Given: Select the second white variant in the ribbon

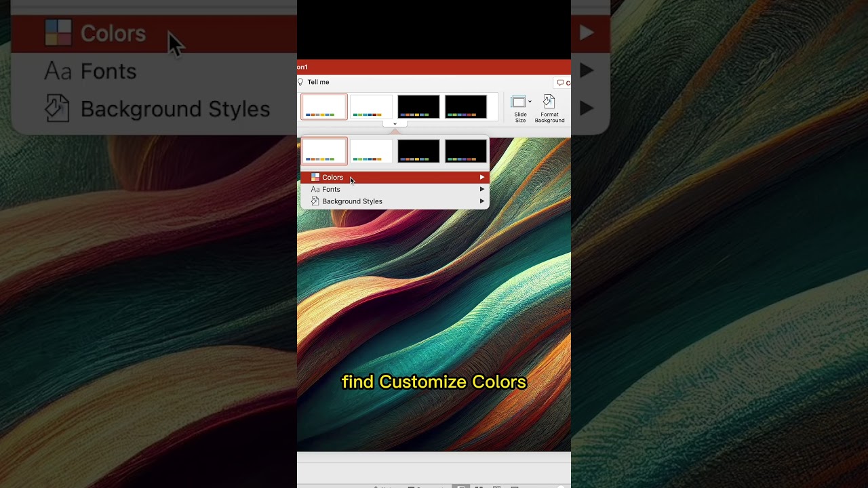Looking at the screenshot, I should pos(371,107).
